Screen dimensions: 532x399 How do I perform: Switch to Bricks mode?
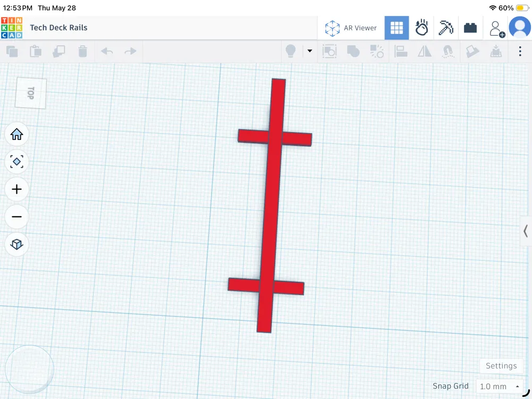[x=470, y=28]
